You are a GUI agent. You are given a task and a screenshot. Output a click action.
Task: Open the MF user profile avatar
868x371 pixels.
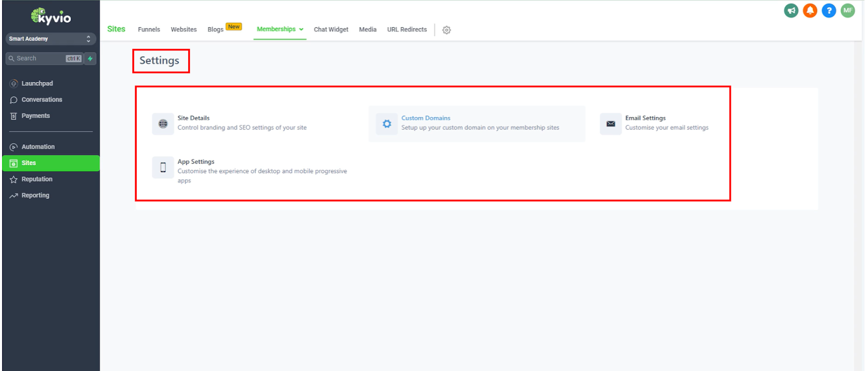[x=848, y=10]
